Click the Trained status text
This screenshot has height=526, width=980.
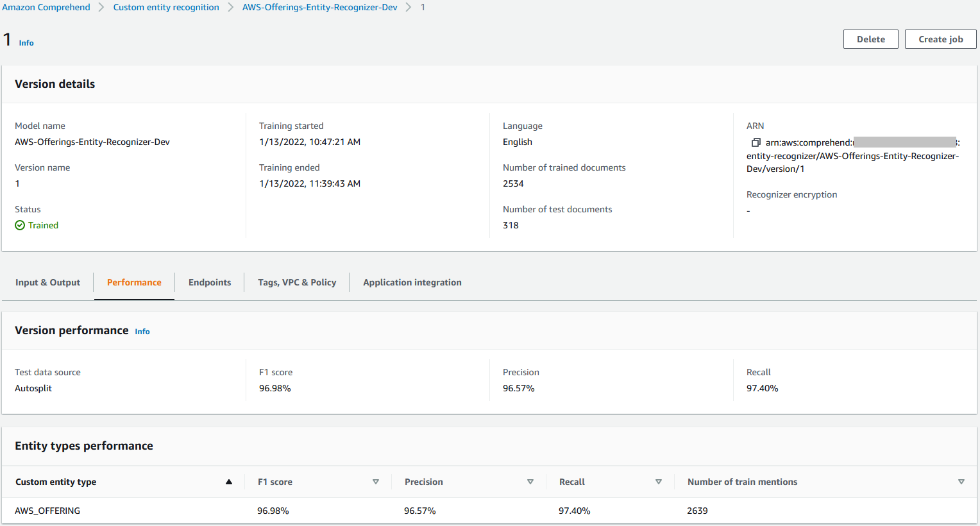click(x=43, y=225)
